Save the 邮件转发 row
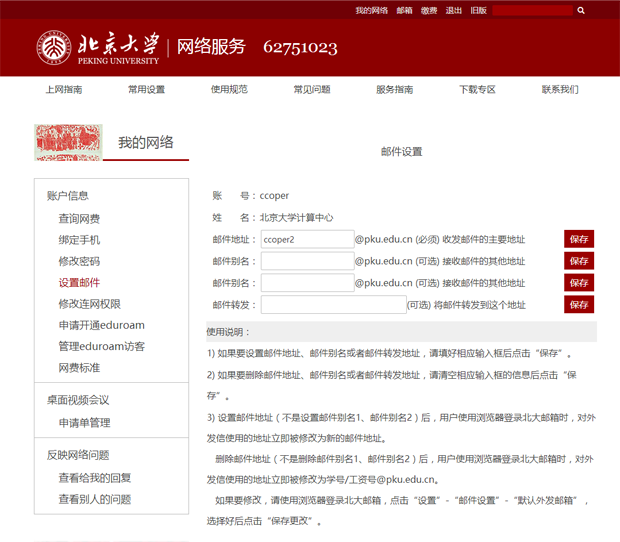 pos(579,304)
